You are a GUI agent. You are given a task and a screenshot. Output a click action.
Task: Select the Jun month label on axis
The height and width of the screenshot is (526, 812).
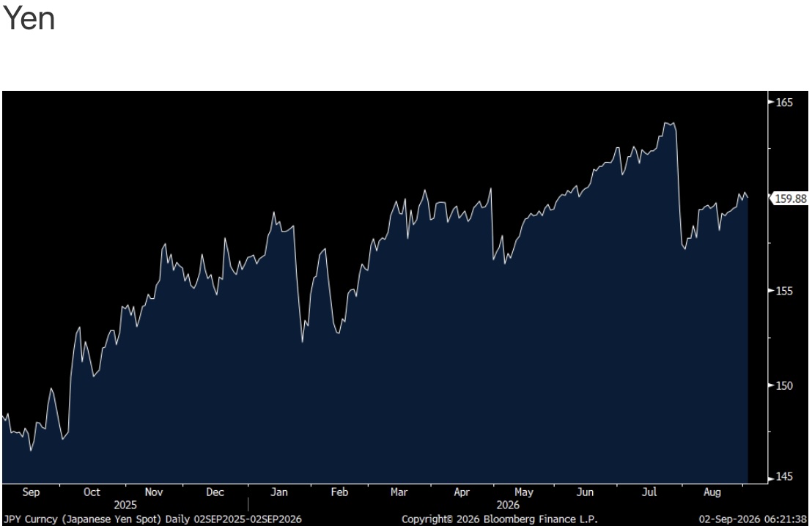tap(585, 492)
